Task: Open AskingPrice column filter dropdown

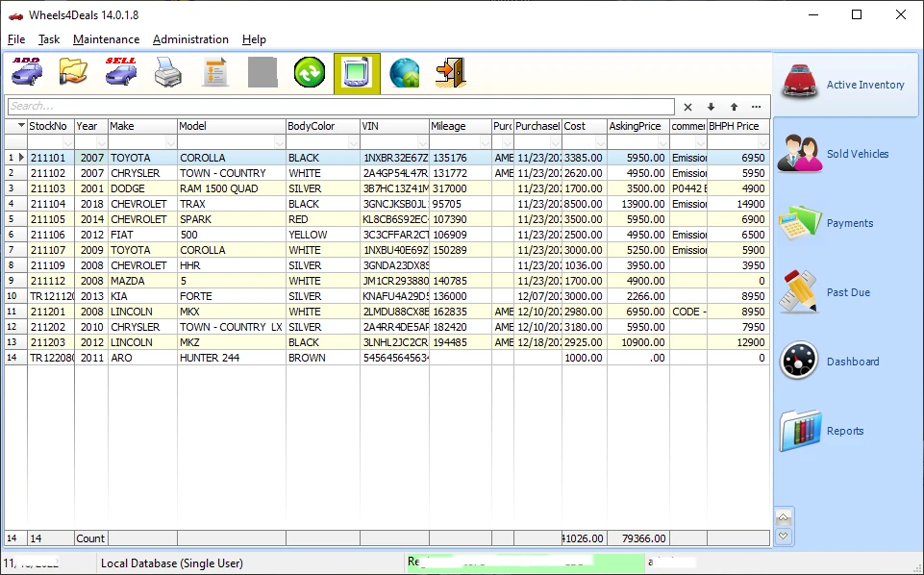Action: [x=662, y=142]
